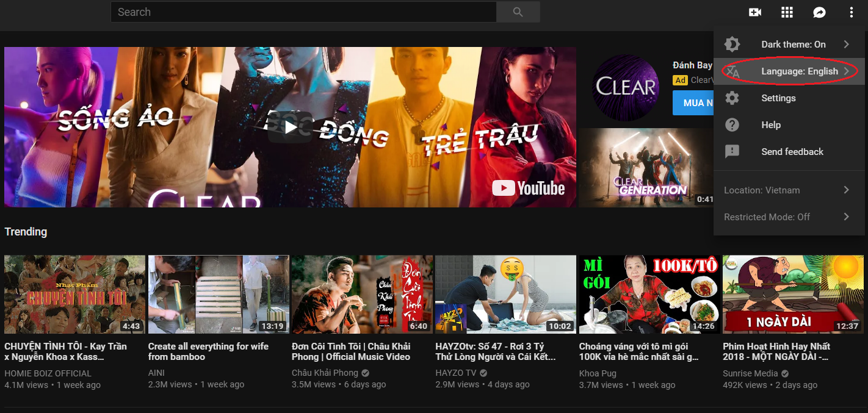Open Settings from the menu

[790, 98]
